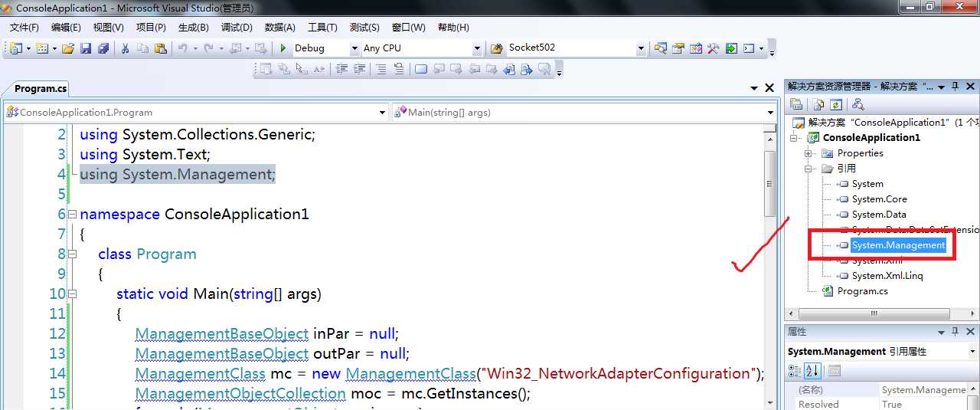Select System.Core in the references list
This screenshot has height=410, width=980.
(879, 199)
